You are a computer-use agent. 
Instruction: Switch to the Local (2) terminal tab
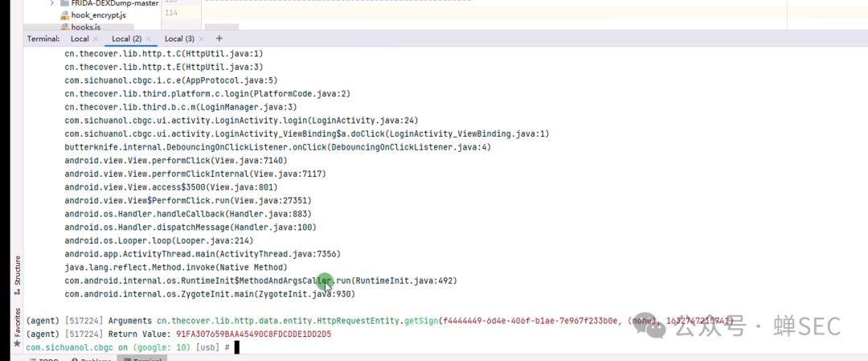[x=126, y=39]
